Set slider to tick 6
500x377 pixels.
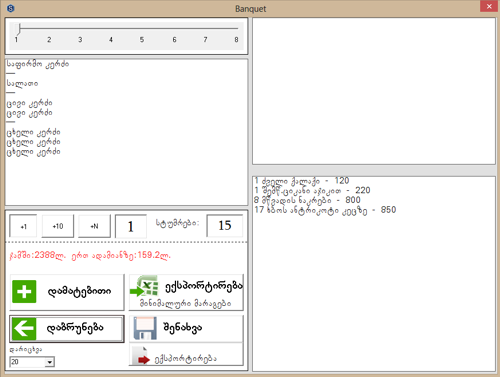tap(174, 40)
